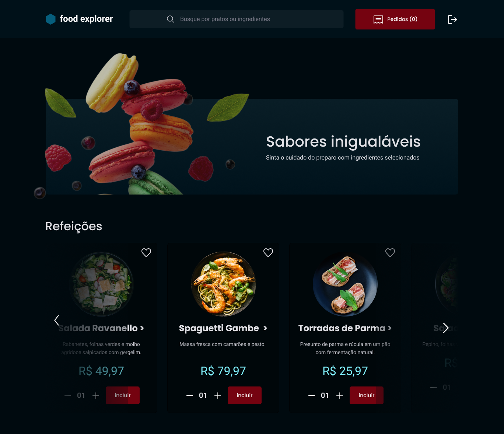Slide carousel left with previous arrow
The height and width of the screenshot is (434, 504).
[57, 320]
